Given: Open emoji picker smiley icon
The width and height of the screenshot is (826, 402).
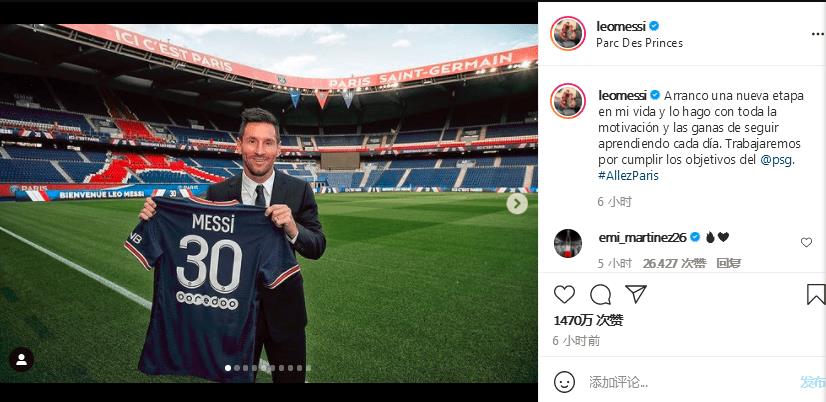Looking at the screenshot, I should (x=565, y=381).
